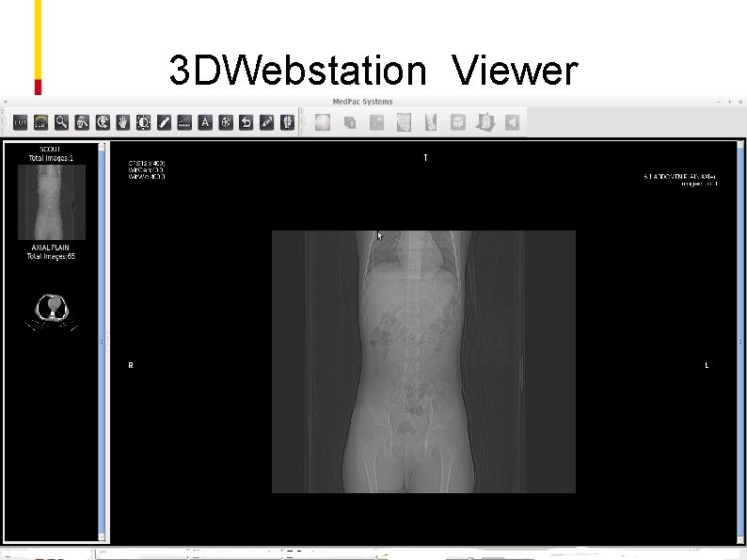Image resolution: width=747 pixels, height=560 pixels.
Task: Click the greyed bust on plane icon
Action: pyautogui.click(x=485, y=122)
